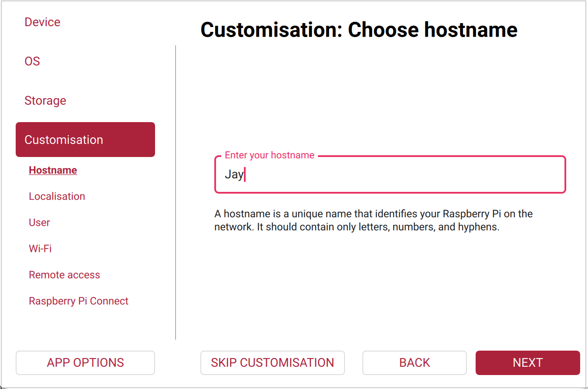Click the APP OPTIONS button
The width and height of the screenshot is (588, 389).
pos(85,362)
